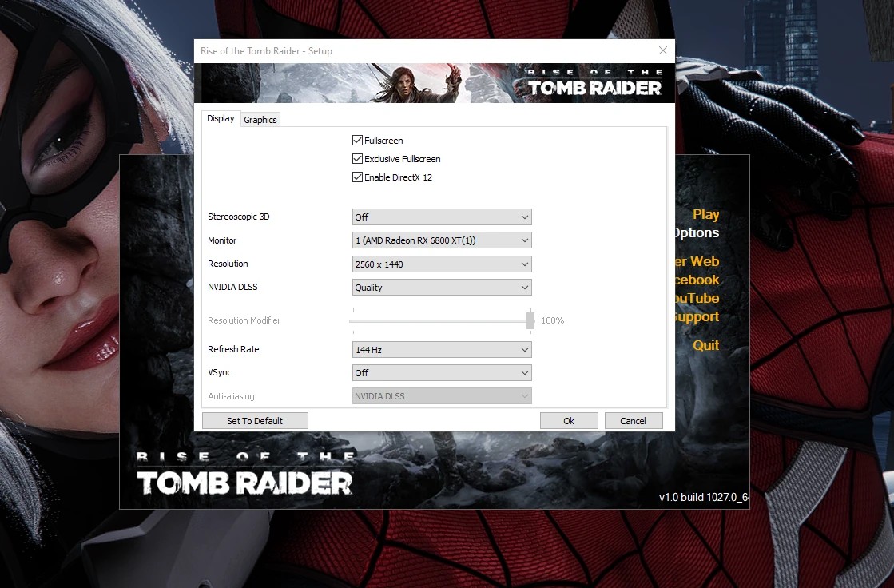Open the Refresh Rate 144 Hz dropdown
The height and width of the screenshot is (588, 894).
442,350
